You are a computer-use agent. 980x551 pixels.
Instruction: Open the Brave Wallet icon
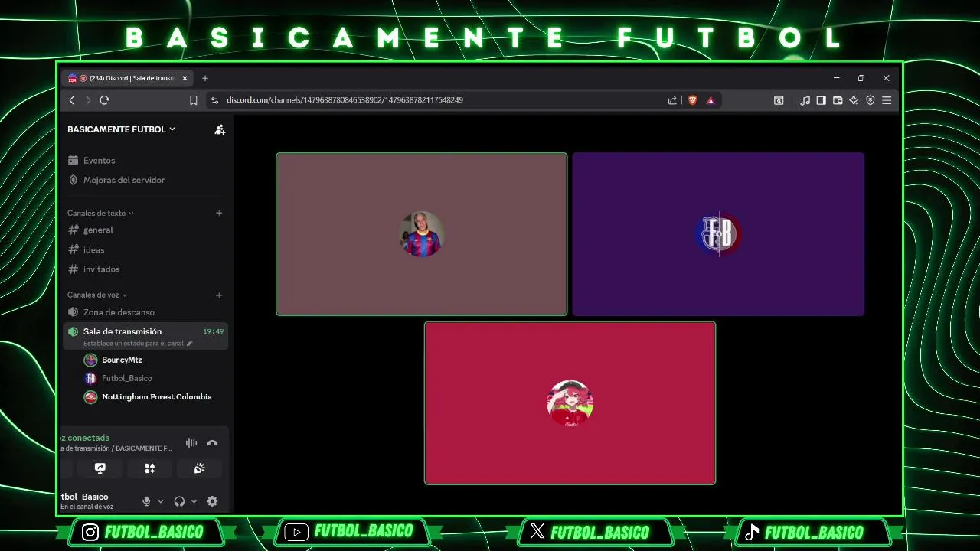[838, 100]
